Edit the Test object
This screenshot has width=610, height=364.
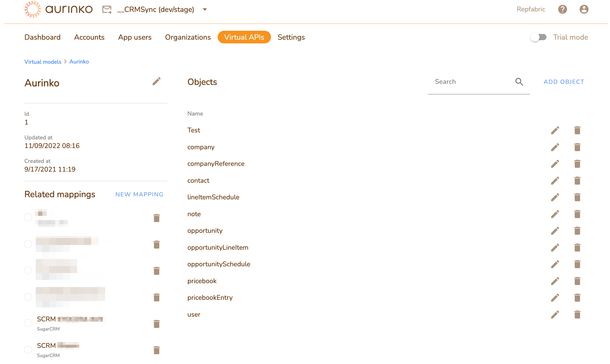click(x=555, y=130)
